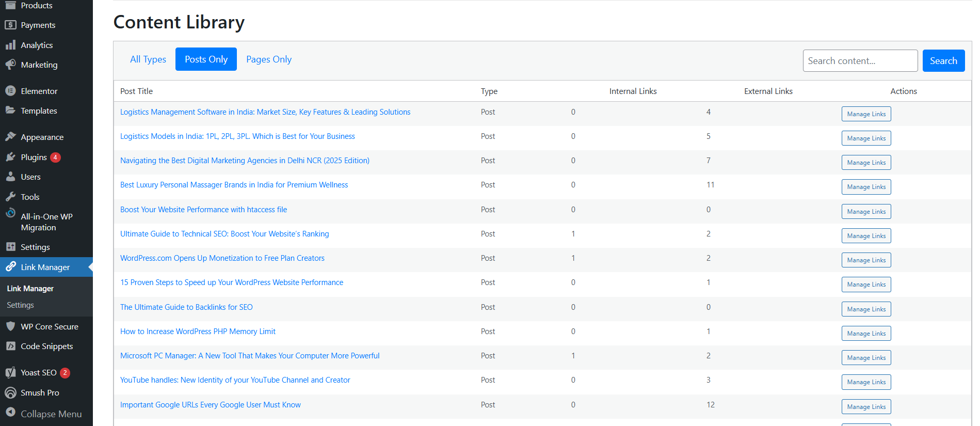Manage Links for WordPress.com Monetization post
The width and height of the screenshot is (980, 426).
click(866, 260)
